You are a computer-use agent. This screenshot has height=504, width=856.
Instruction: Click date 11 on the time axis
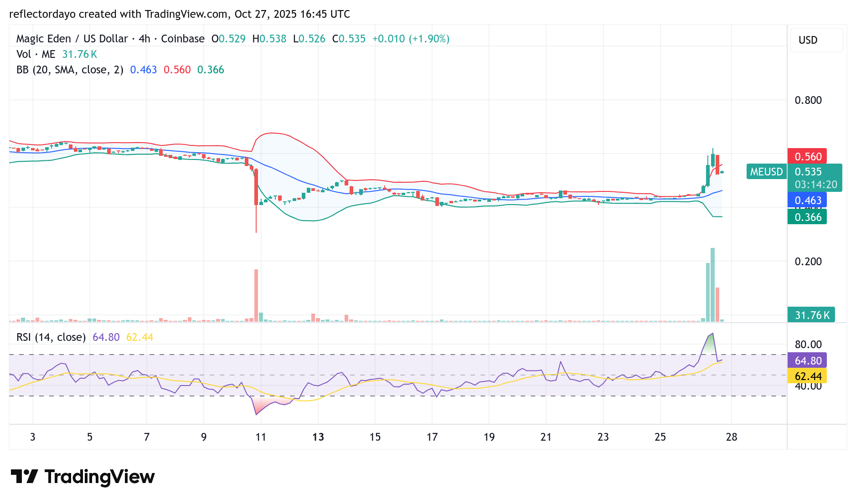coord(261,437)
